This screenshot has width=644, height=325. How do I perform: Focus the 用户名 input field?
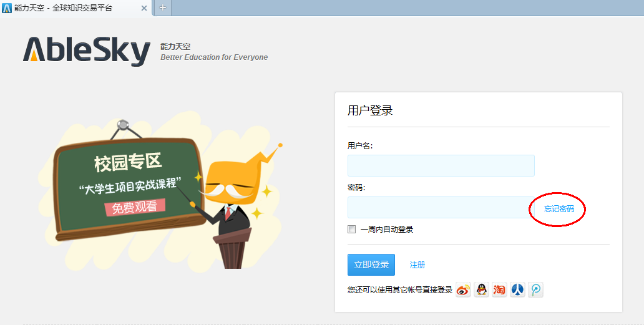441,165
